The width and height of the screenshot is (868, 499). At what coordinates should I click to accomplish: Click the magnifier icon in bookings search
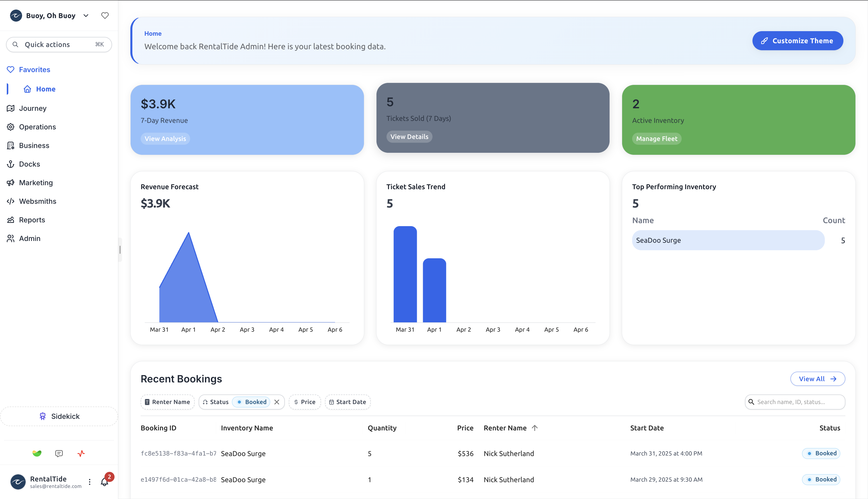point(751,402)
